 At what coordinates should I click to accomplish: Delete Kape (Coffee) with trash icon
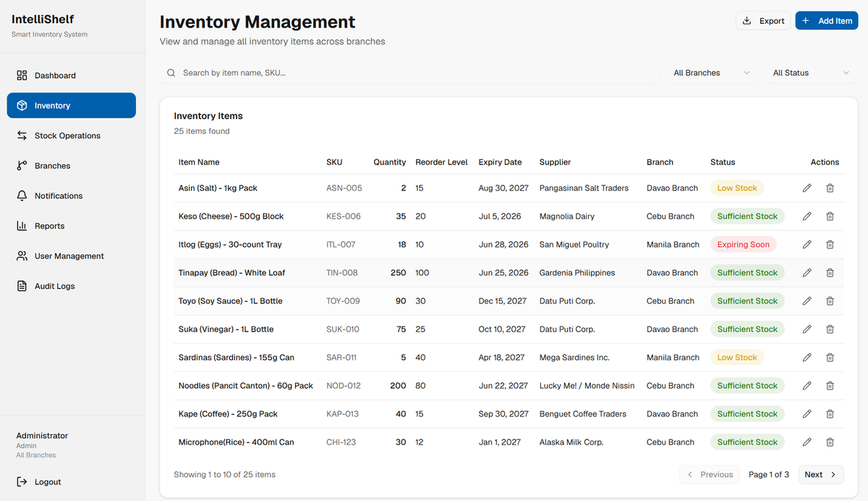point(830,414)
